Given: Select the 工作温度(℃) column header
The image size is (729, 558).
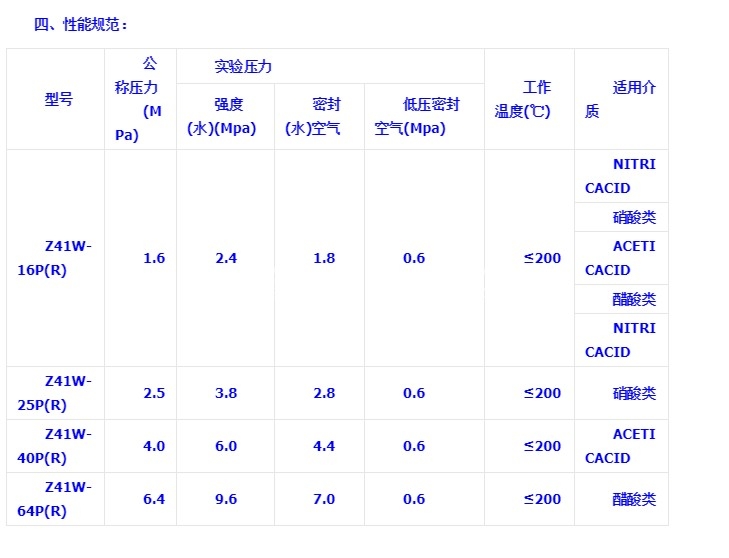Looking at the screenshot, I should [x=530, y=100].
